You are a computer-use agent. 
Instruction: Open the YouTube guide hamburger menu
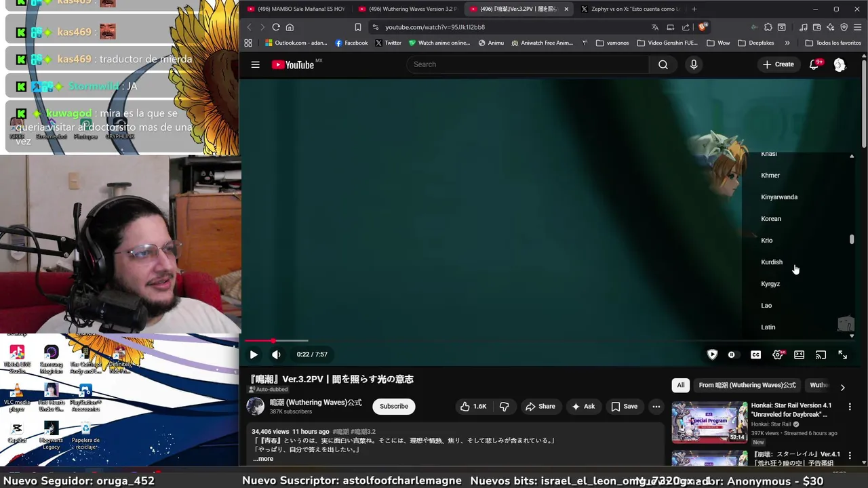[255, 64]
